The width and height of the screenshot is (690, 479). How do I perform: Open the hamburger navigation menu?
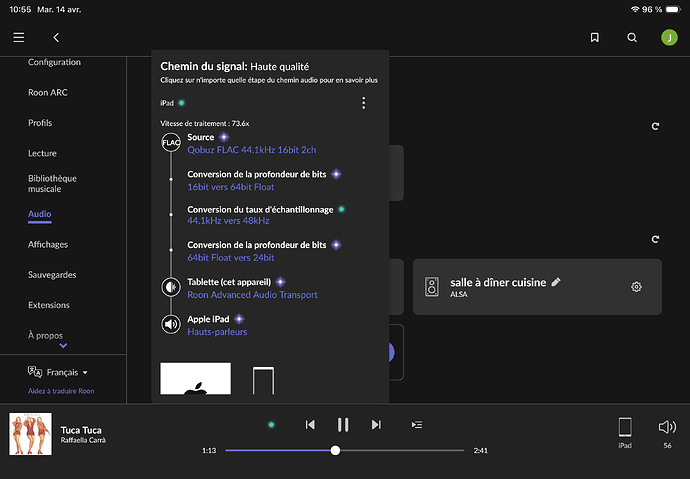(x=18, y=37)
